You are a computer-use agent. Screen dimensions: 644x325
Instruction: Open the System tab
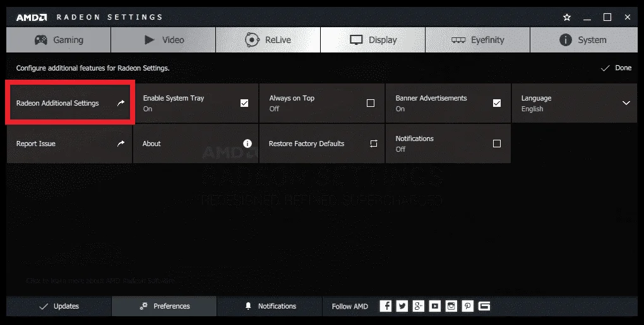[584, 40]
